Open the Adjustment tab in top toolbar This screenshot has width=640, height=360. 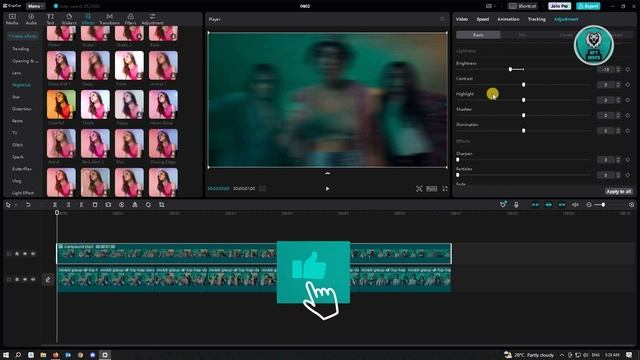point(152,19)
